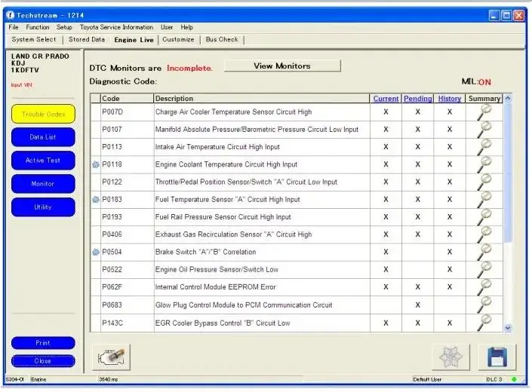
Task: Select 'Internal Control Module EEPROM Error' description
Action: (x=216, y=287)
